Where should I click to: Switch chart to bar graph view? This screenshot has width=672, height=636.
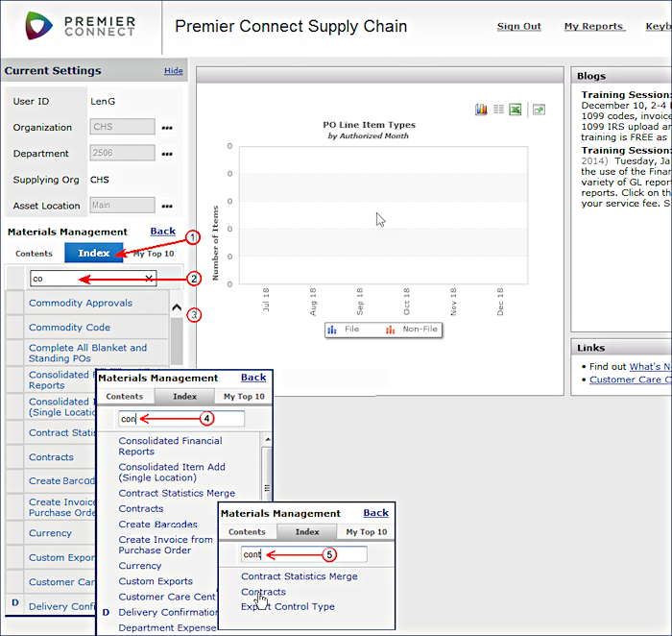(481, 110)
